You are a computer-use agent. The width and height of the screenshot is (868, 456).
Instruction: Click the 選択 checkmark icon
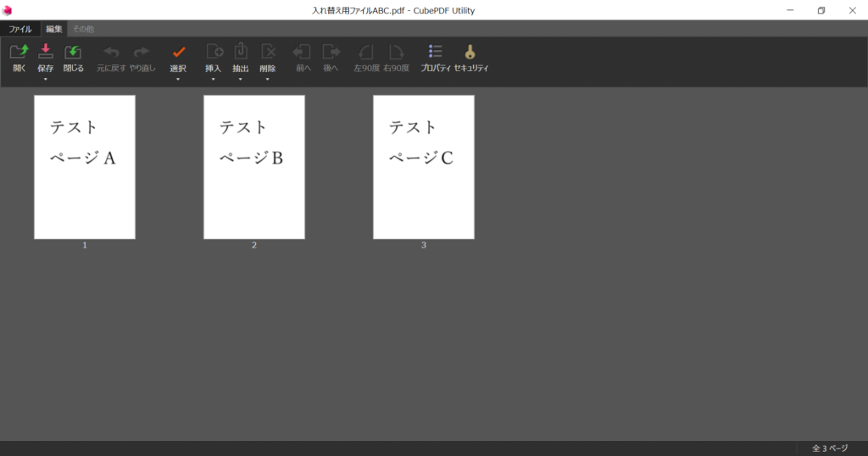pyautogui.click(x=178, y=52)
